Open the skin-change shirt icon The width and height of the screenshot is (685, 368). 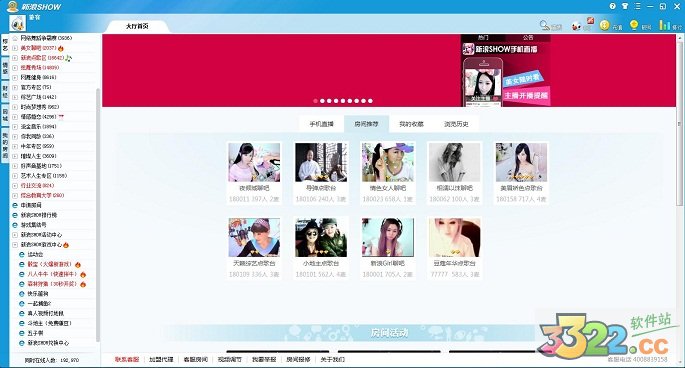[x=625, y=6]
